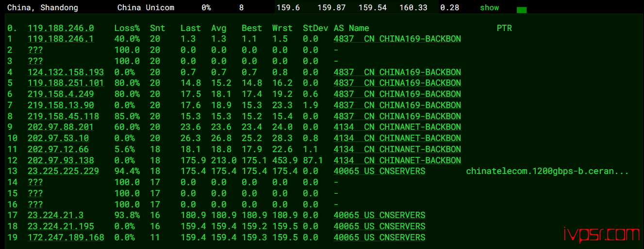644x249 pixels.
Task: Open IP 202.97.88.201 link
Action: 61,127
